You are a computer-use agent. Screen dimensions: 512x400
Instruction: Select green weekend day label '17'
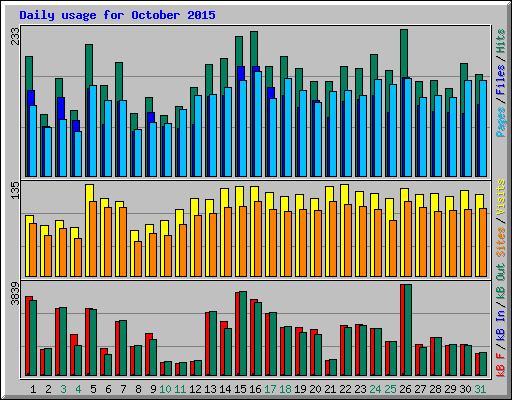click(x=270, y=389)
